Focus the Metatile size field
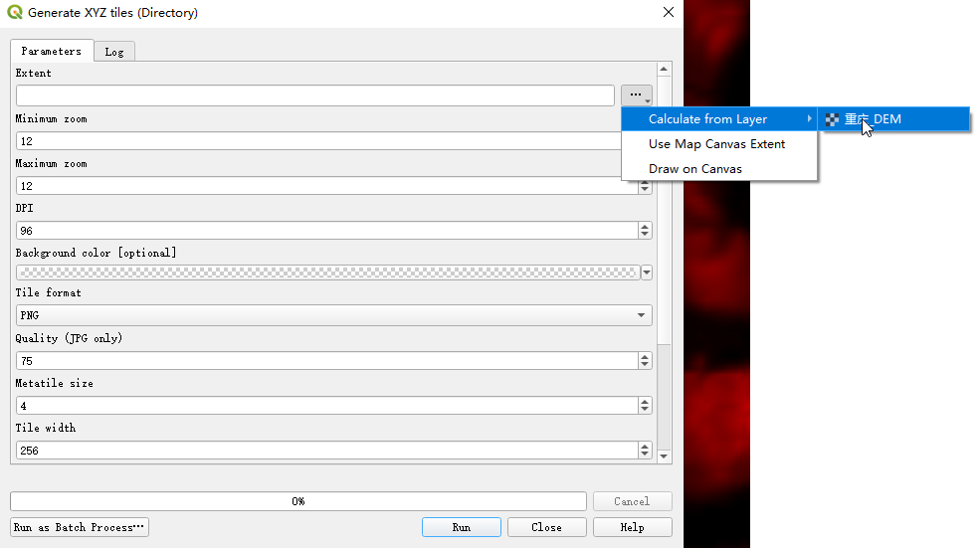 click(327, 406)
